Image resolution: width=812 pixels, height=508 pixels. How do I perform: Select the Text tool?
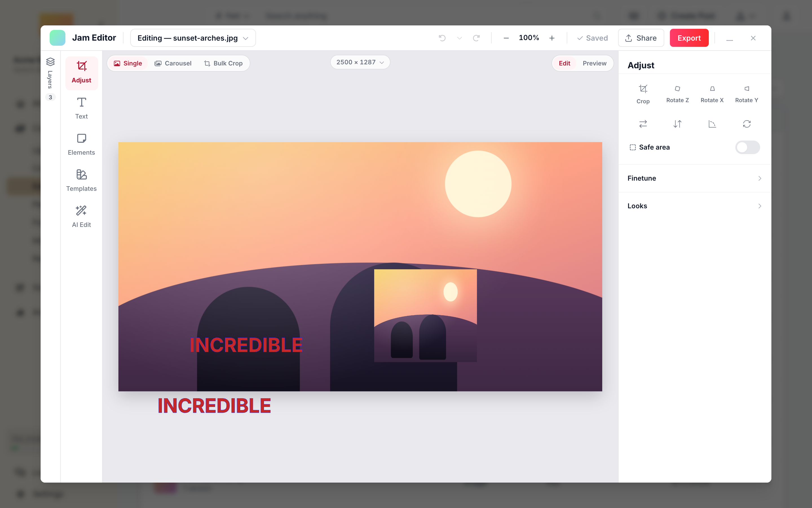pyautogui.click(x=81, y=108)
